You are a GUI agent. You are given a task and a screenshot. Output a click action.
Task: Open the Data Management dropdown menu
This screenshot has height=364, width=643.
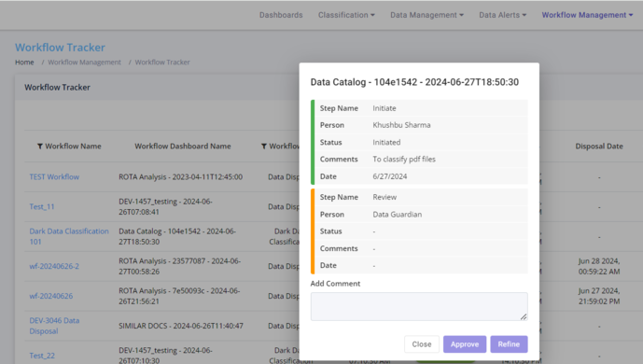426,15
